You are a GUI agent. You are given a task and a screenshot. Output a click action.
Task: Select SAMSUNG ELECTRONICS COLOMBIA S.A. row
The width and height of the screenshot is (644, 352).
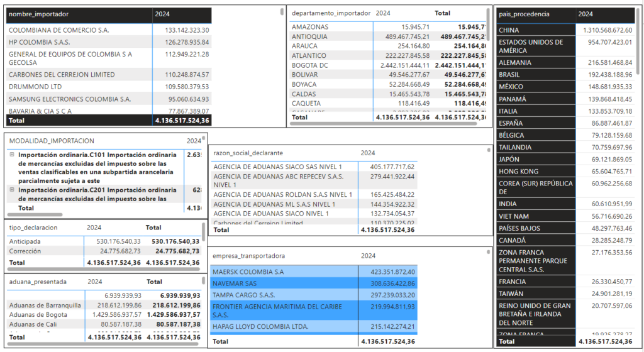click(109, 99)
